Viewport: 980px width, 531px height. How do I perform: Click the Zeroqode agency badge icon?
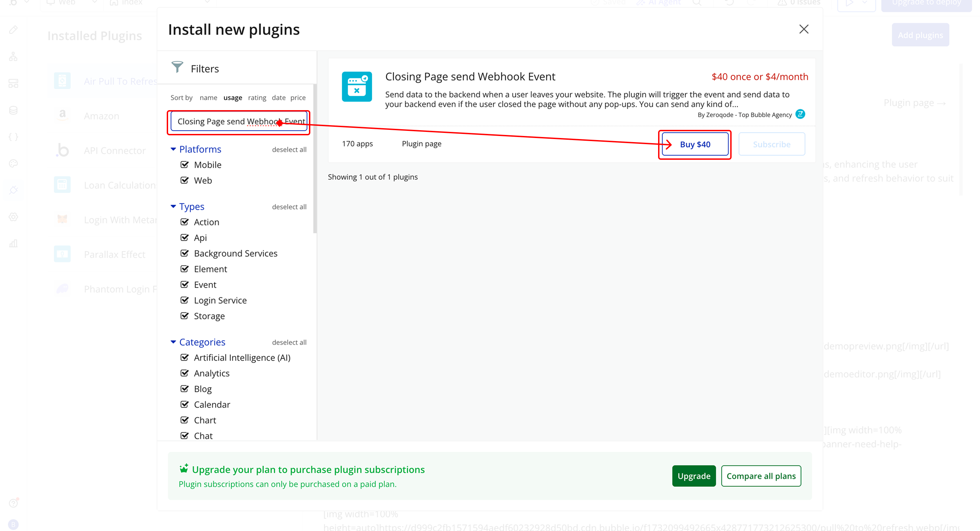coord(800,115)
